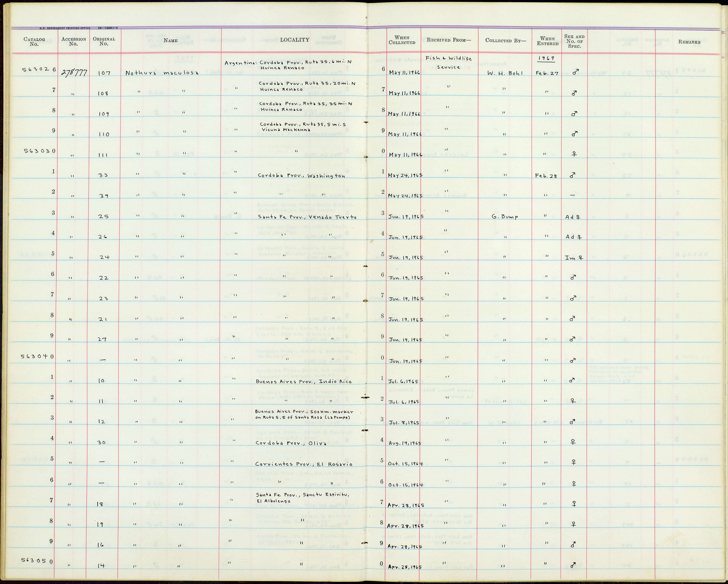Viewport: 728px width, 584px height.
Task: Click locality 'Ruta 35, 35 mi. N'
Action: tap(306, 106)
